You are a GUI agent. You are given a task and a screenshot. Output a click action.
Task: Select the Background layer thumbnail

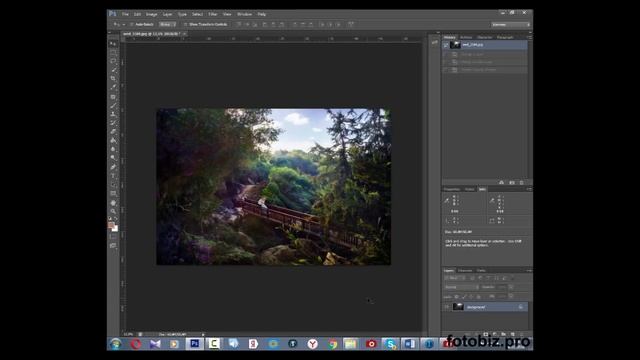(x=458, y=307)
